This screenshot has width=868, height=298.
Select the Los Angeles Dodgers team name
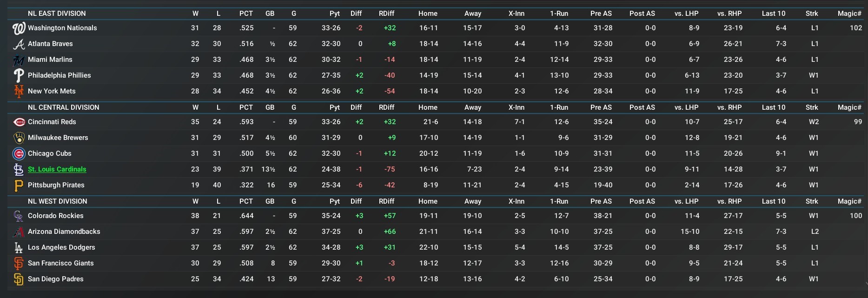tap(61, 247)
